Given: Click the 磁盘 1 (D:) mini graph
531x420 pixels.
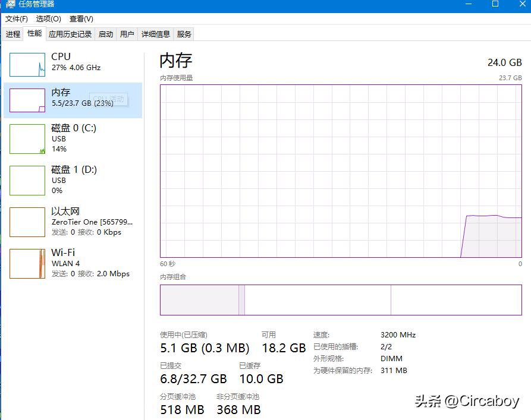Looking at the screenshot, I should coord(27,181).
